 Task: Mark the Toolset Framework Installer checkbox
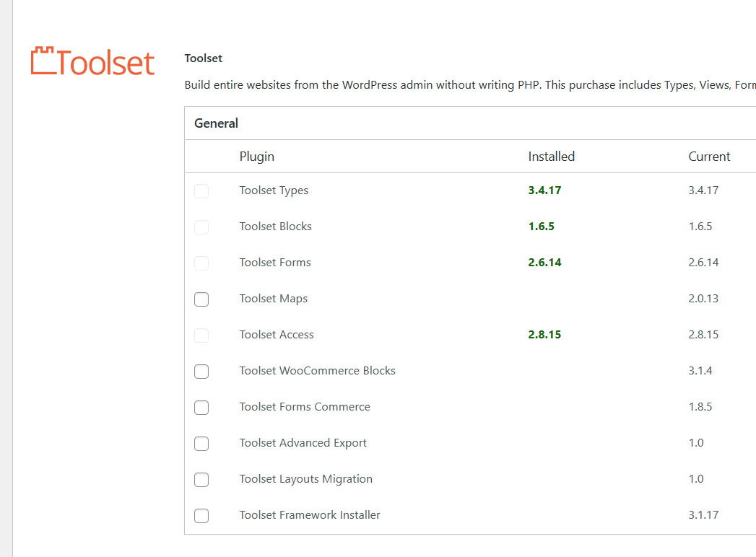point(201,516)
